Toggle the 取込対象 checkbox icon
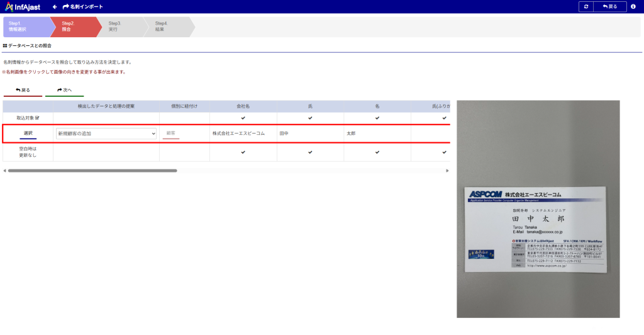Image resolution: width=644 pixels, height=335 pixels. pyautogui.click(x=37, y=118)
